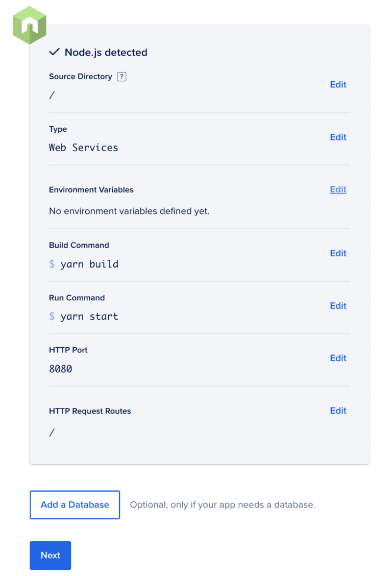Open the Source Directory help question icon
Screen dimensions: 392x576
tap(121, 77)
